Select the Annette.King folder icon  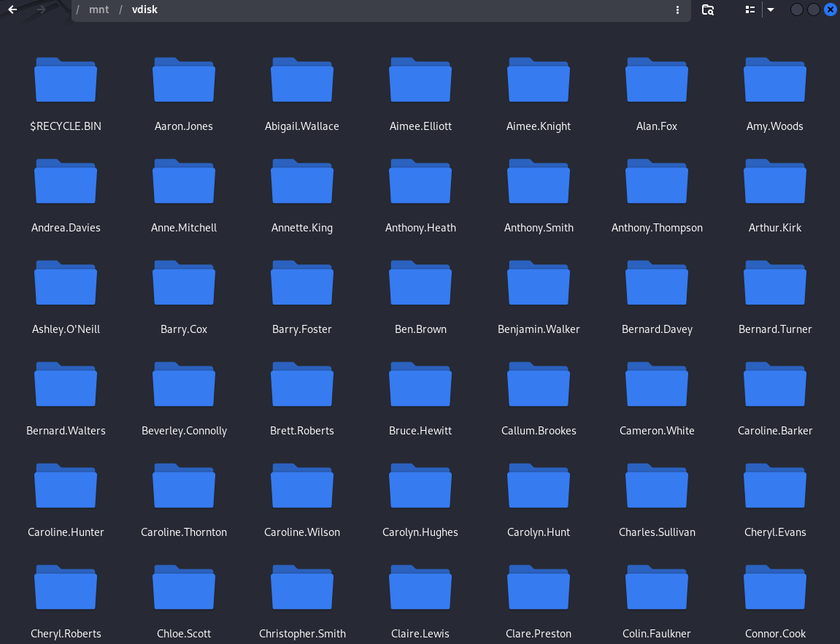(302, 181)
